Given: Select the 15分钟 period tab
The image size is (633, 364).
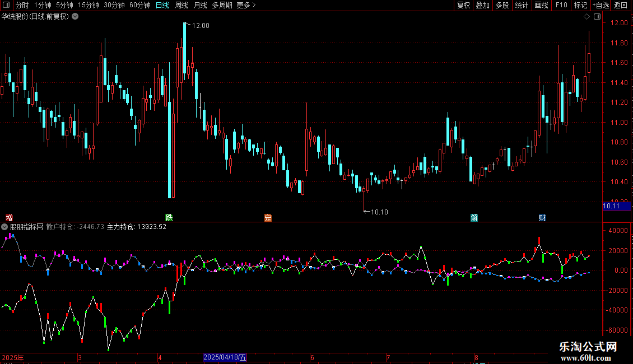Looking at the screenshot, I should point(88,5).
